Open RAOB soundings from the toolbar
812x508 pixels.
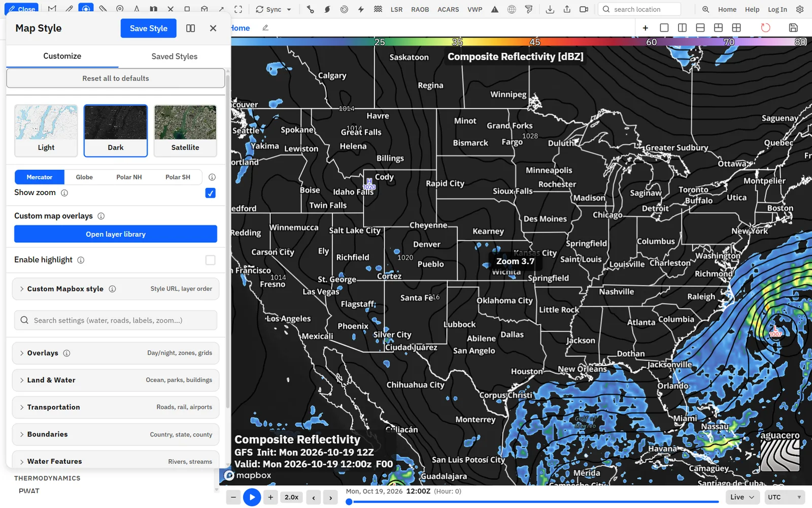pyautogui.click(x=420, y=9)
